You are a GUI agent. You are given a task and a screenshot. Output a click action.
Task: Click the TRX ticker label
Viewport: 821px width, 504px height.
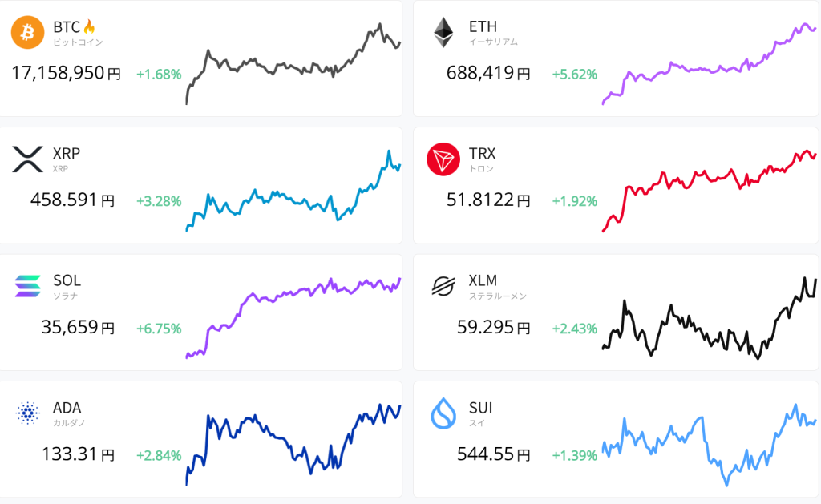coord(483,153)
